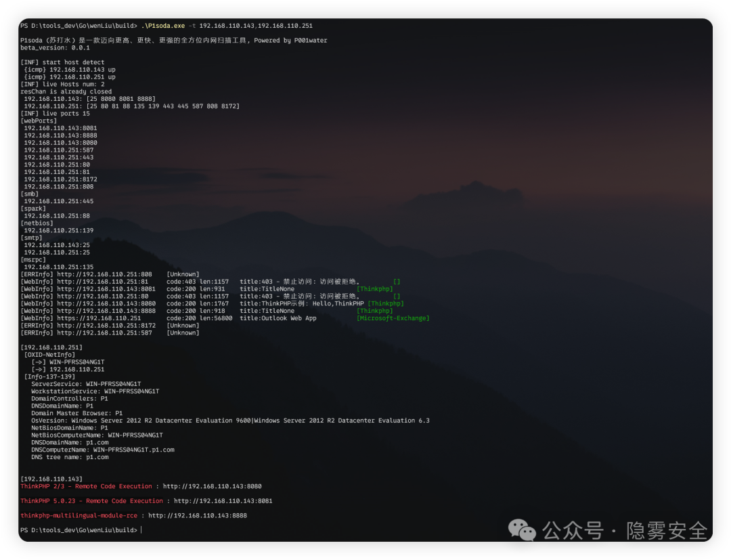
Task: Select 'ServerService: WIN-PFRSS04NG1T' line
Action: click(86, 384)
